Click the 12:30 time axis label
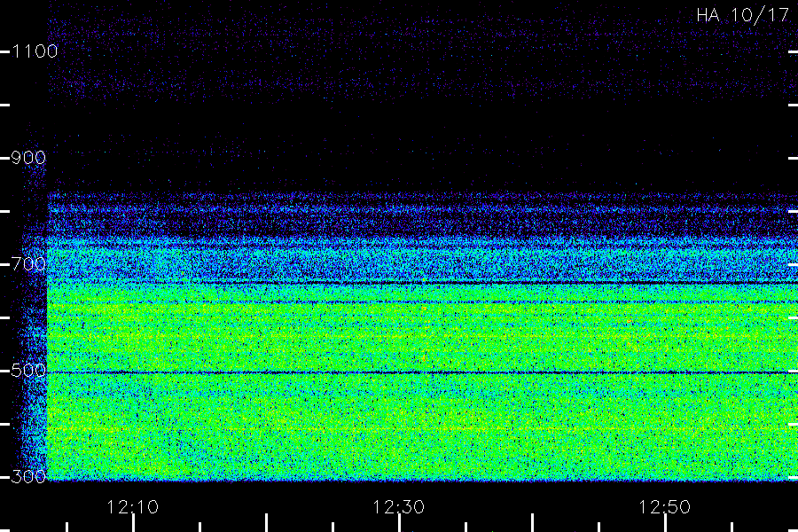Screen dimensions: 798x532 point(398,507)
